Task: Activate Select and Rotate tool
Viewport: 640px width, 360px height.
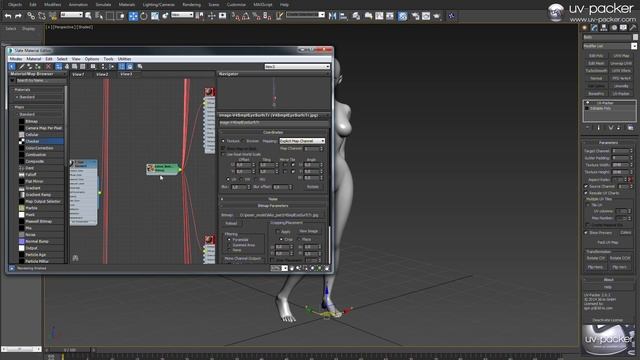Action: [144, 16]
